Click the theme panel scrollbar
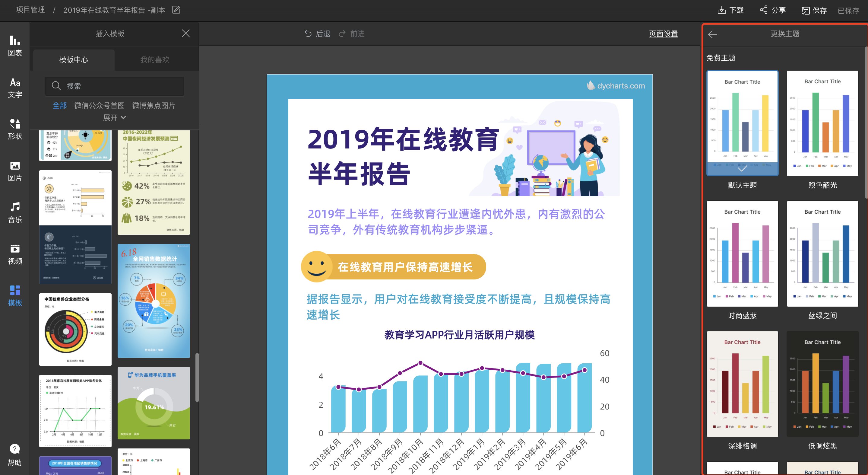This screenshot has height=475, width=868. 866,123
